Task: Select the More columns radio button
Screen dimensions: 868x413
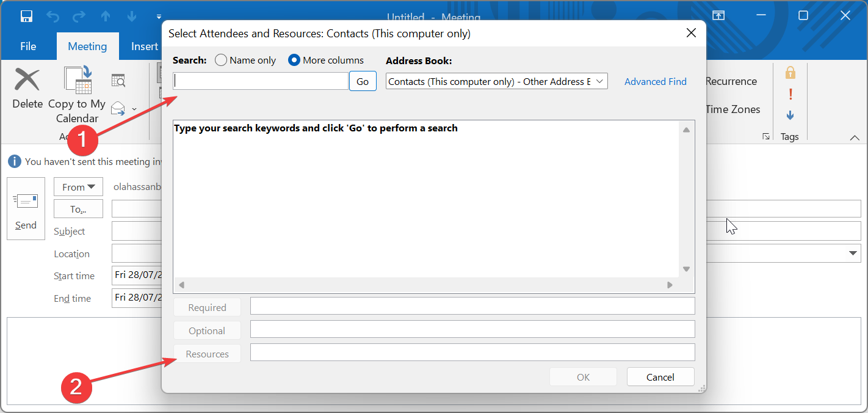Action: tap(294, 60)
